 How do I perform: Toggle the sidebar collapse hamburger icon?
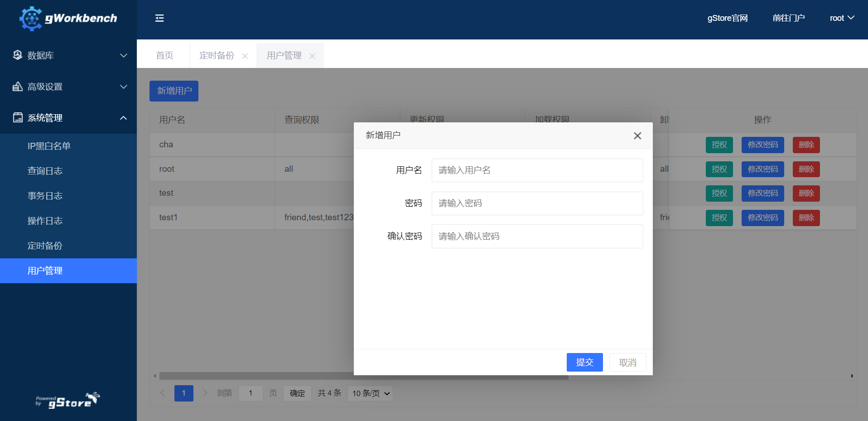(x=159, y=18)
